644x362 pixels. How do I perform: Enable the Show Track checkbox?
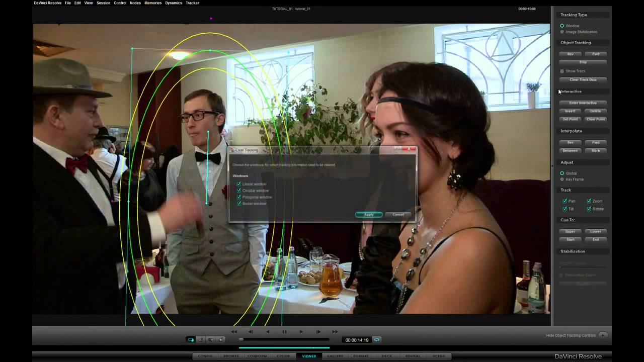point(562,71)
